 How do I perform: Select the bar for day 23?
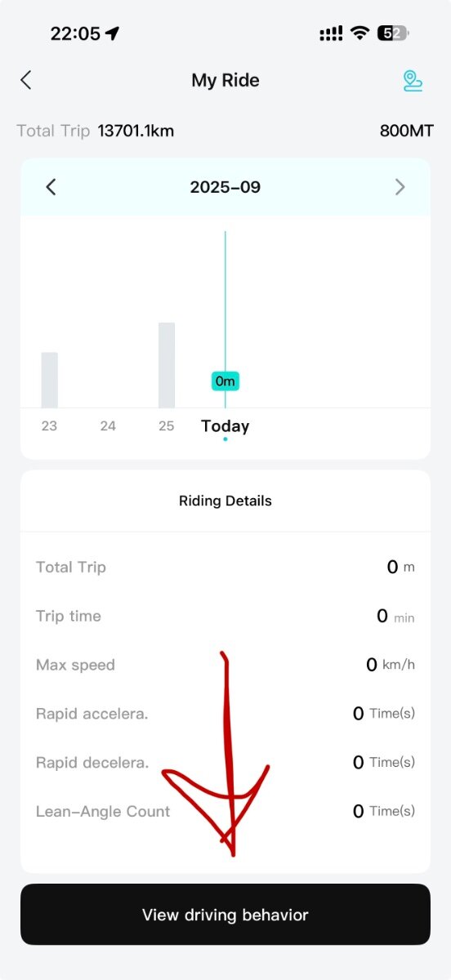[x=50, y=380]
